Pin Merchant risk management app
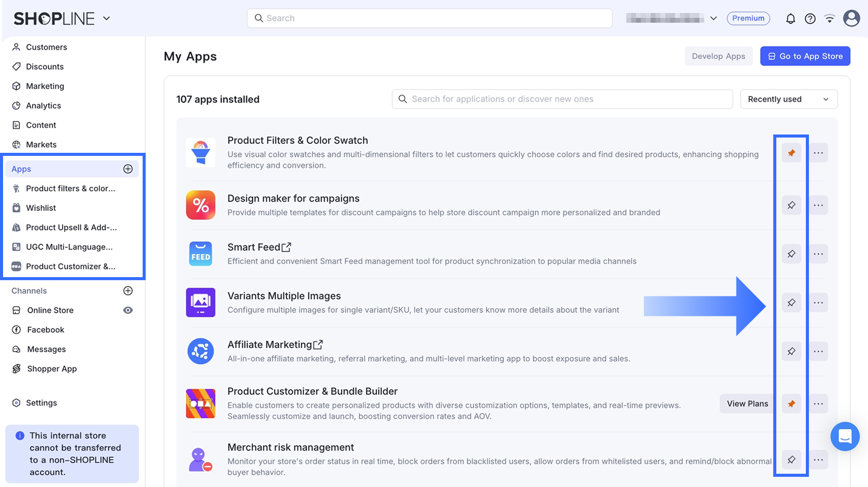The image size is (868, 487). point(791,459)
